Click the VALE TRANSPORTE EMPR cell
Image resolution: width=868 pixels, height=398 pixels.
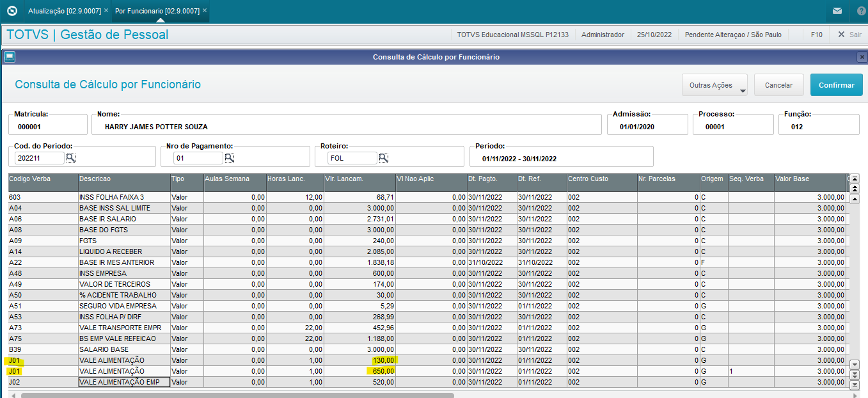[125, 328]
